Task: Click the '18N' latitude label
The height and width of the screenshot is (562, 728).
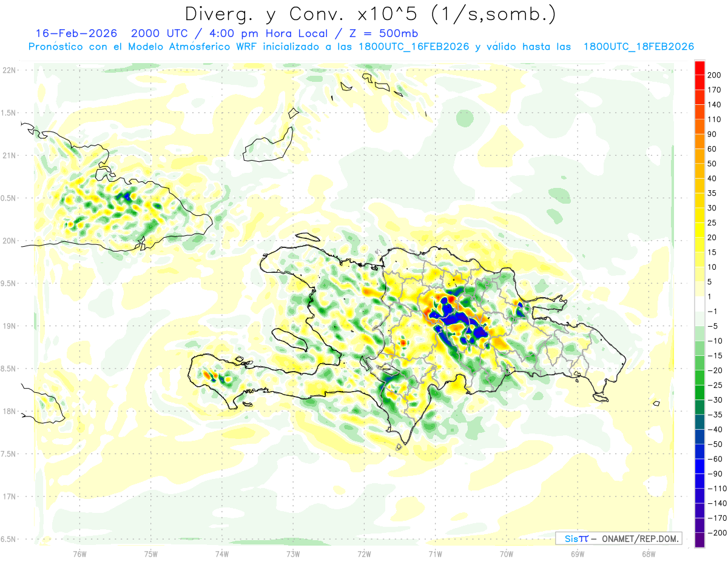Action: point(9,412)
